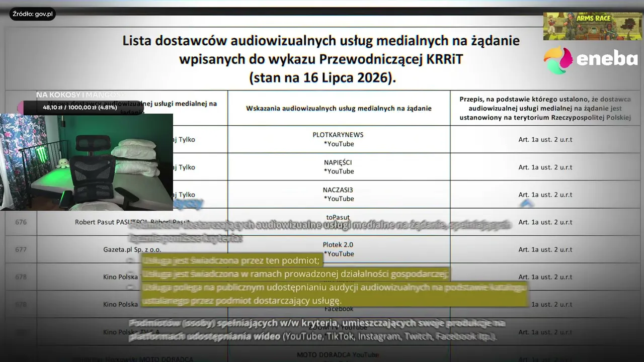Click the 'Art. 1a ust. 2 u.r.t' cell in the NAPIĘŚCI row
644x362 pixels.
tap(545, 167)
